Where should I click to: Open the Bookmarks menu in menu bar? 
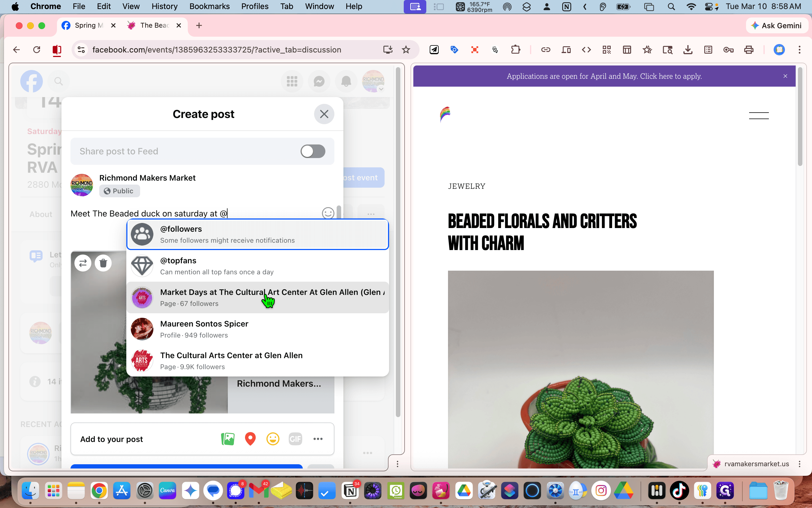(209, 6)
